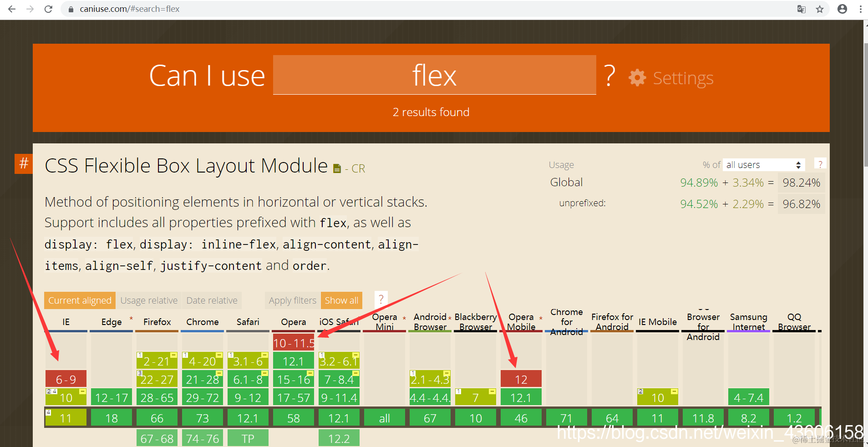Screen dimensions: 868x447
Task: Open browser profile account icon
Action: tap(842, 9)
